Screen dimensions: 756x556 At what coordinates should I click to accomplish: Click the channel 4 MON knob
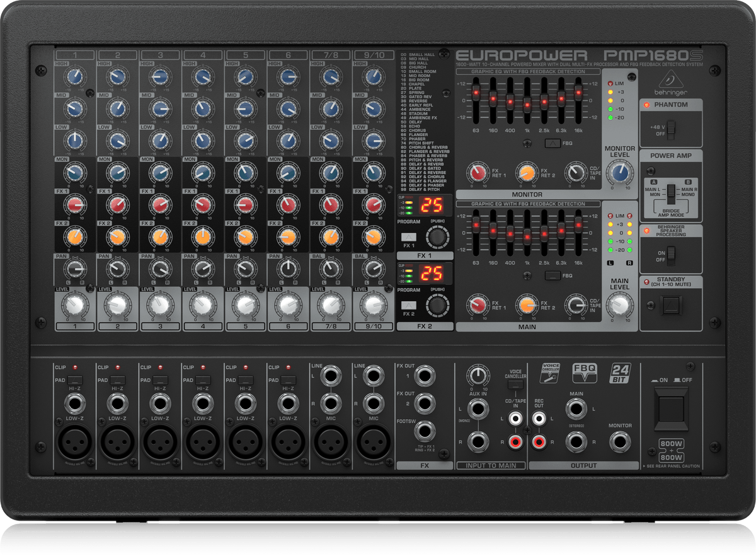203,172
